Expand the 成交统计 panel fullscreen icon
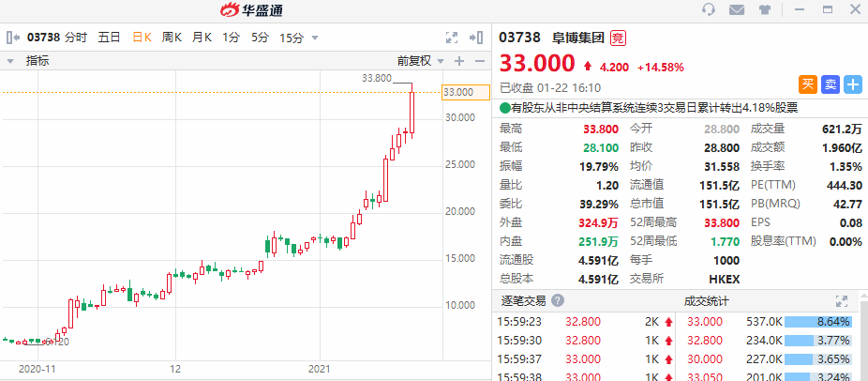The width and height of the screenshot is (868, 381). (x=842, y=301)
